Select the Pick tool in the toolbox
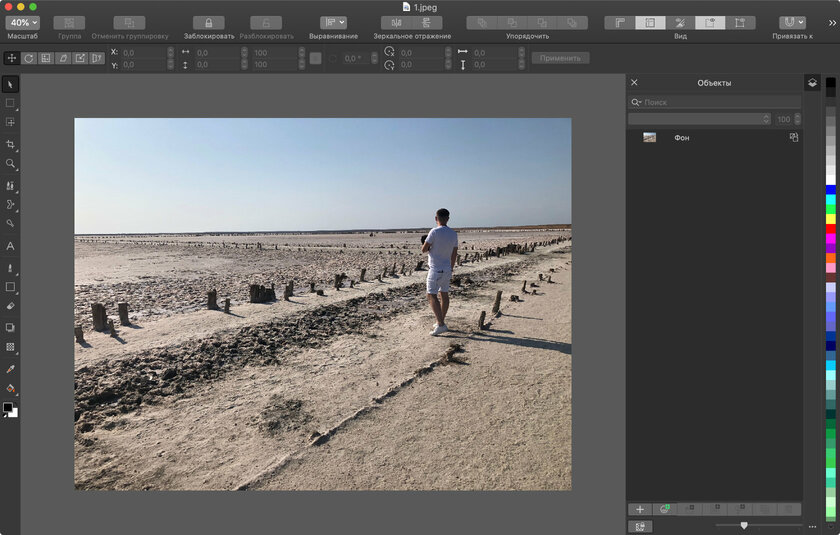The width and height of the screenshot is (840, 535). (x=10, y=84)
